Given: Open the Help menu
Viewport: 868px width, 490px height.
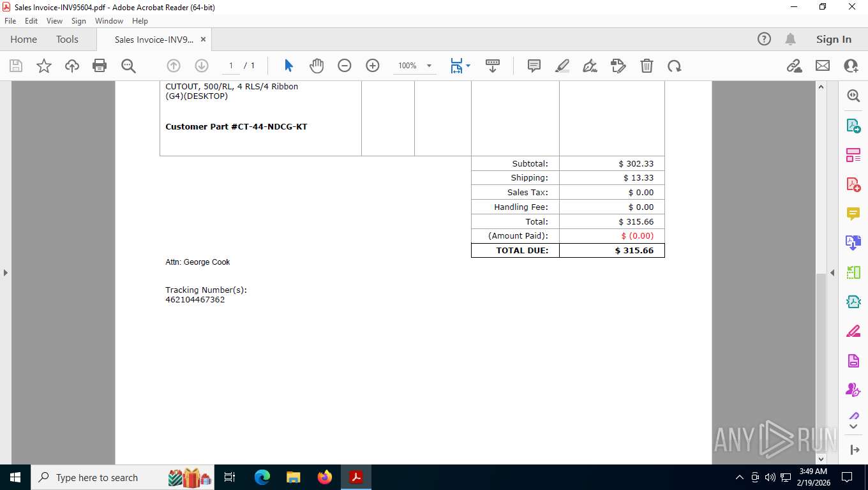Looking at the screenshot, I should click(x=140, y=21).
